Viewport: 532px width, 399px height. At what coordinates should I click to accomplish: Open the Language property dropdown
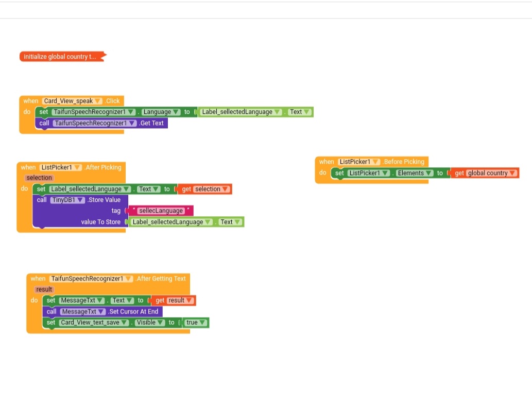click(161, 112)
